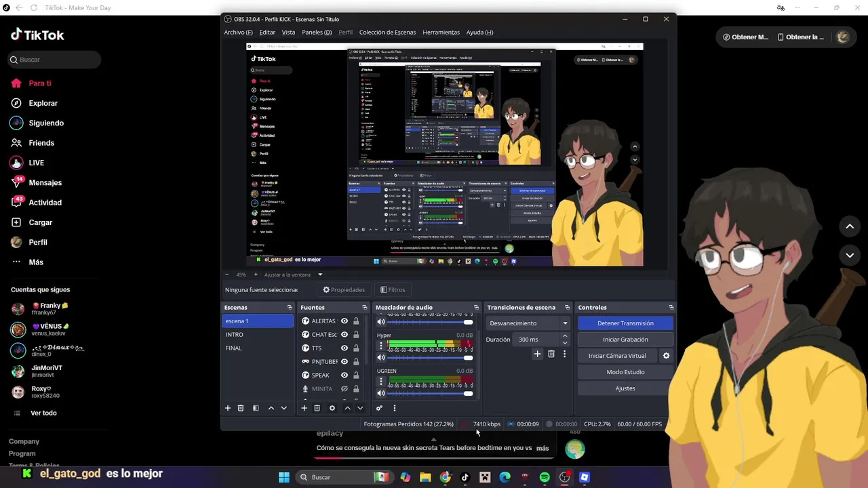
Task: Open Minecraft from the taskbar
Action: pyautogui.click(x=485, y=477)
